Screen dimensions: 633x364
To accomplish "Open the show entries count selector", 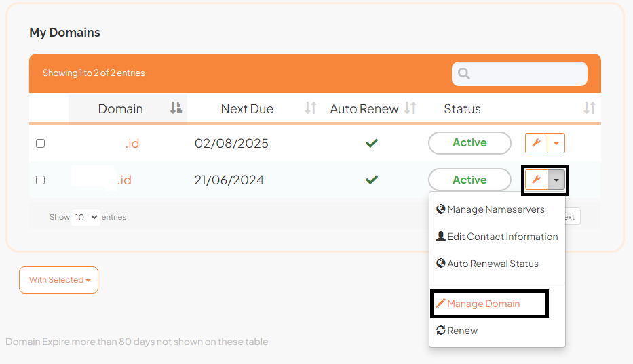I will point(85,218).
